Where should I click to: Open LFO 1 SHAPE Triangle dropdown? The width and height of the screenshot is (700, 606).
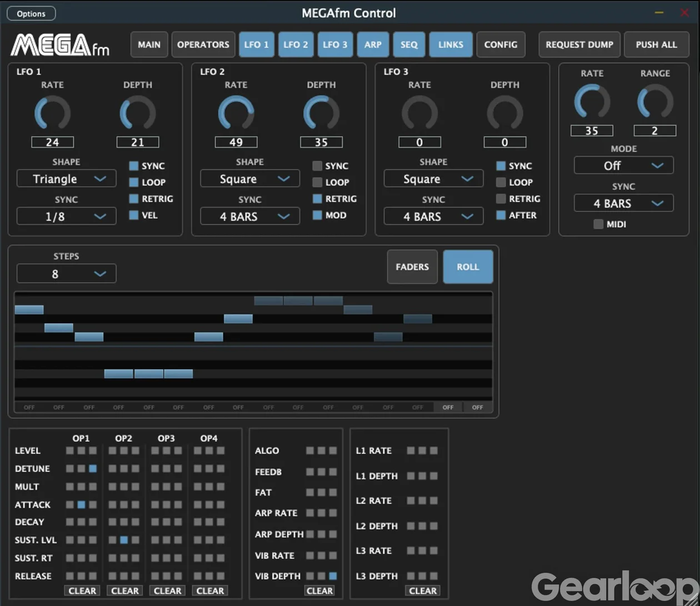click(x=67, y=179)
